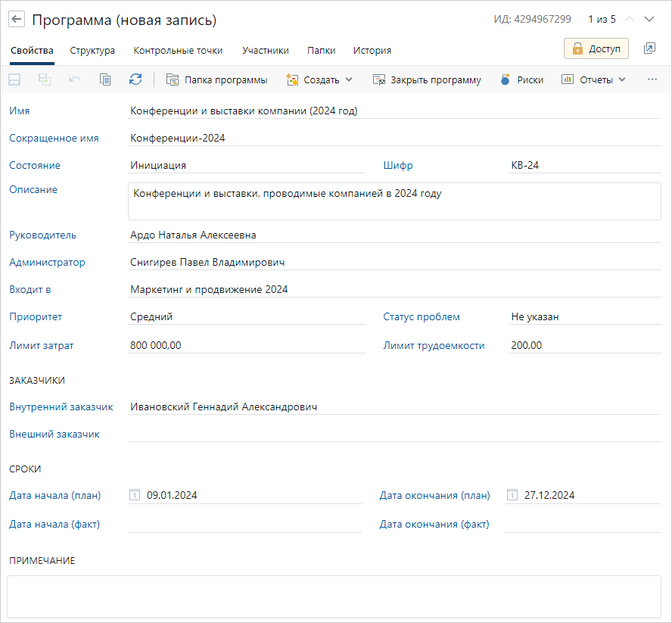Switch to the Структура tab
The width and height of the screenshot is (672, 623).
[x=92, y=51]
